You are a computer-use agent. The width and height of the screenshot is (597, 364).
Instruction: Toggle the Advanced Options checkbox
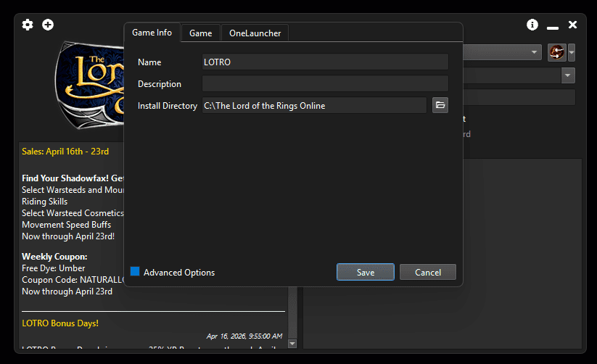135,271
